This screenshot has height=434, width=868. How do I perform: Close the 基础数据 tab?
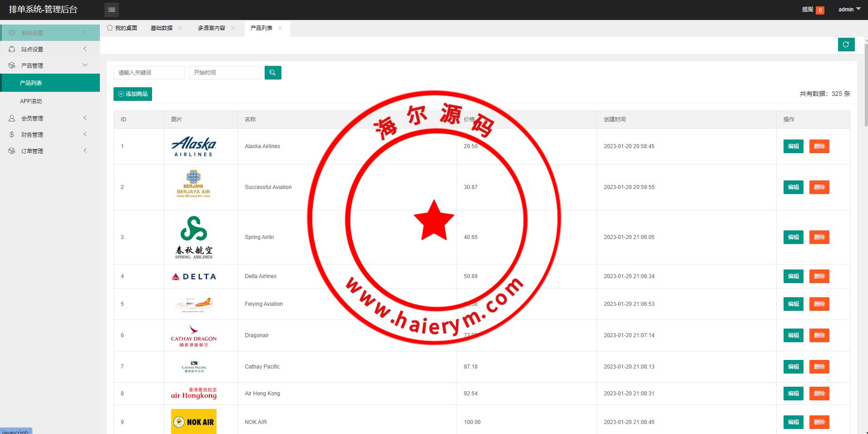point(181,28)
